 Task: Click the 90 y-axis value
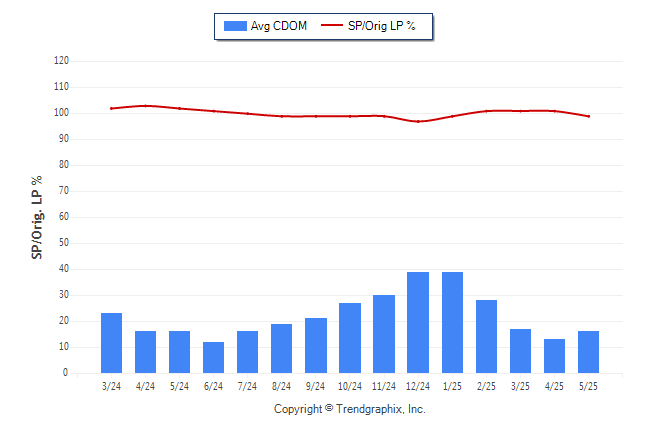[64, 138]
